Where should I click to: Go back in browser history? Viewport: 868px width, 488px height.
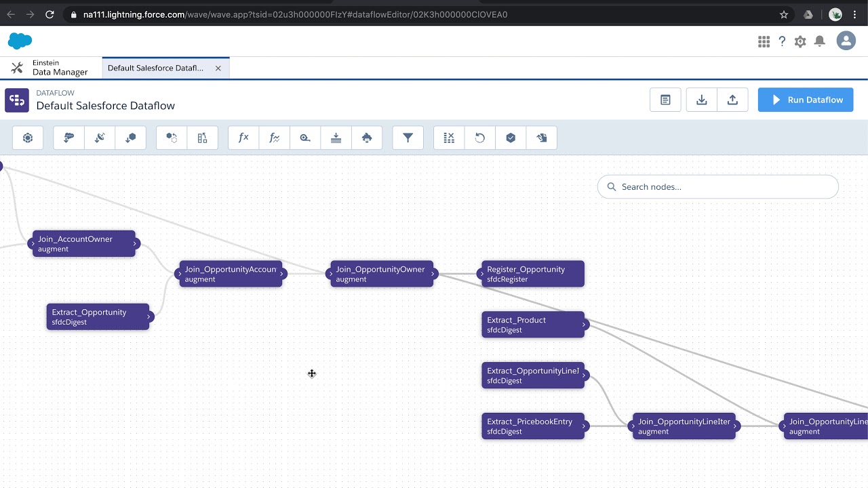pyautogui.click(x=11, y=14)
